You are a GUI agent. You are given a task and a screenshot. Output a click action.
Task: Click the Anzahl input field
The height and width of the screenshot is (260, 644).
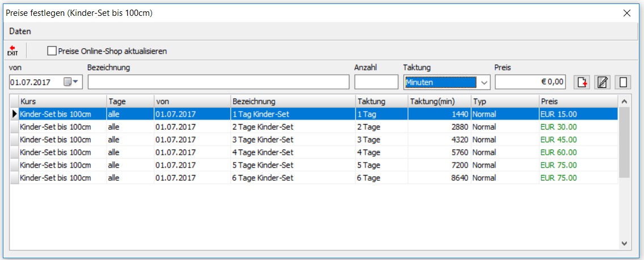[376, 82]
